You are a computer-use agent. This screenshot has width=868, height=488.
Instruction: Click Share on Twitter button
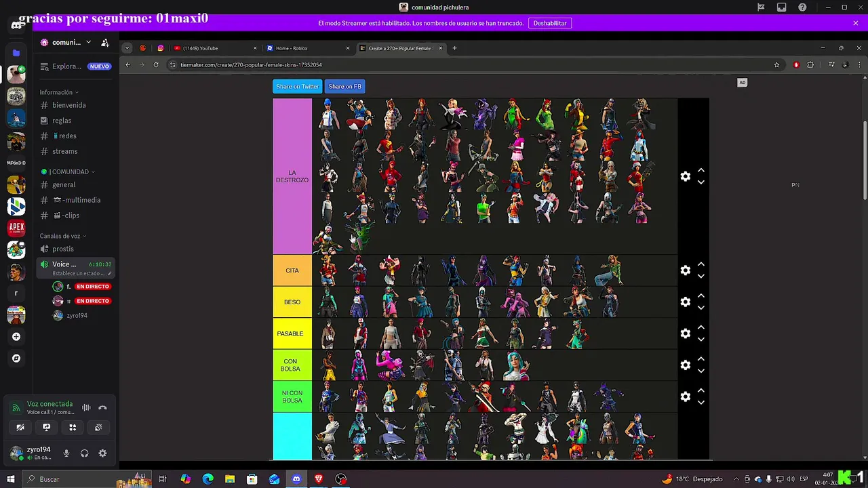click(297, 86)
